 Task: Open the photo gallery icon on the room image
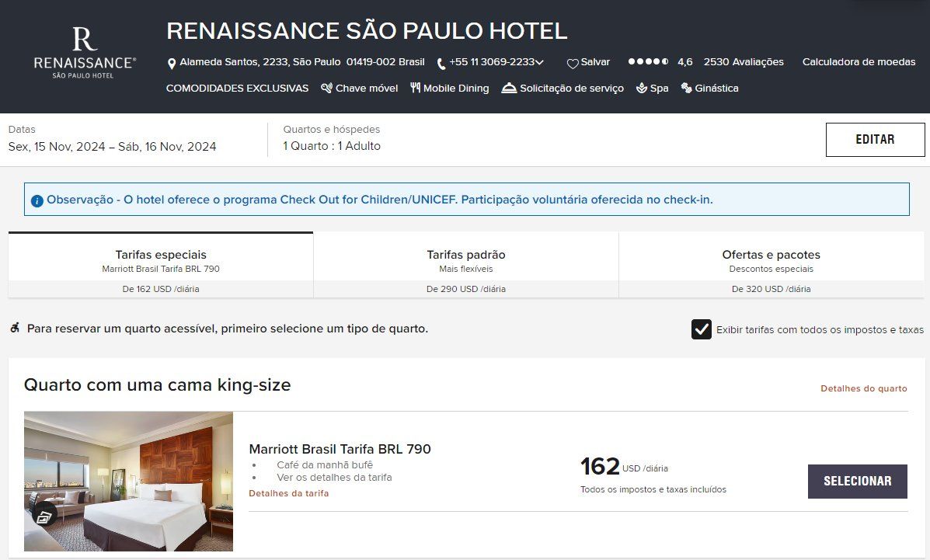pyautogui.click(x=45, y=515)
